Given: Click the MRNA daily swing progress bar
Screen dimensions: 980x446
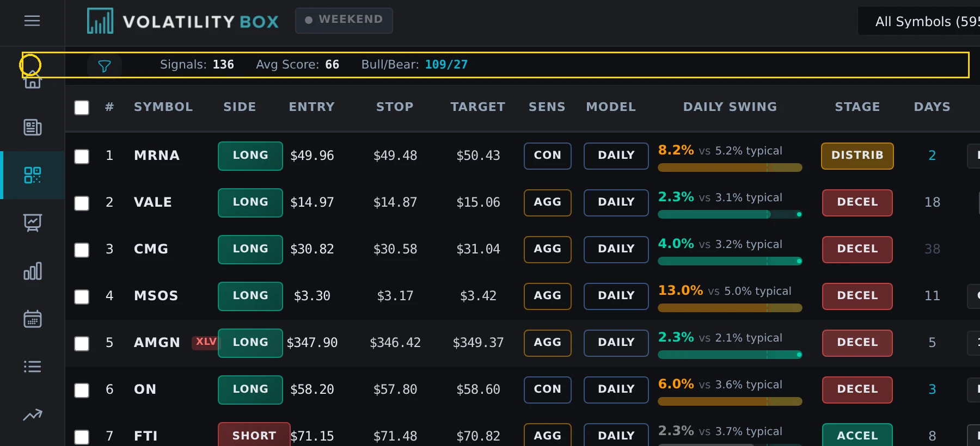Looking at the screenshot, I should (x=730, y=168).
